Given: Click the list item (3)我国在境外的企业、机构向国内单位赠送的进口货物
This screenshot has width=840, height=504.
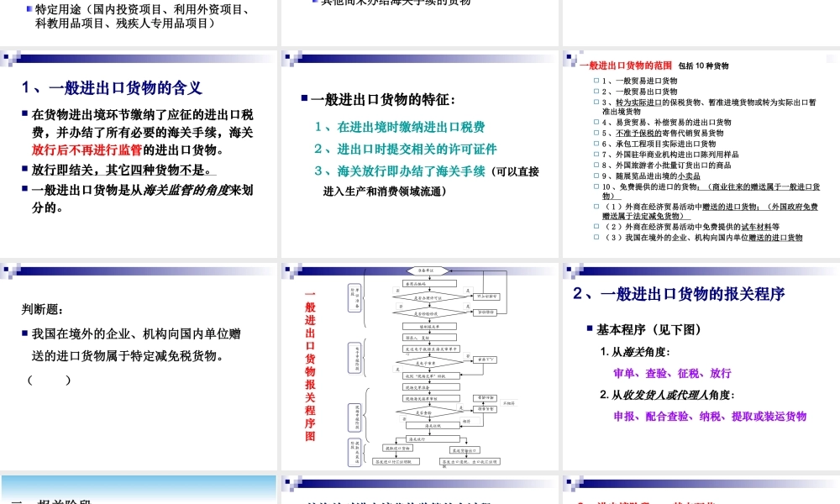Looking at the screenshot, I should (x=702, y=238).
